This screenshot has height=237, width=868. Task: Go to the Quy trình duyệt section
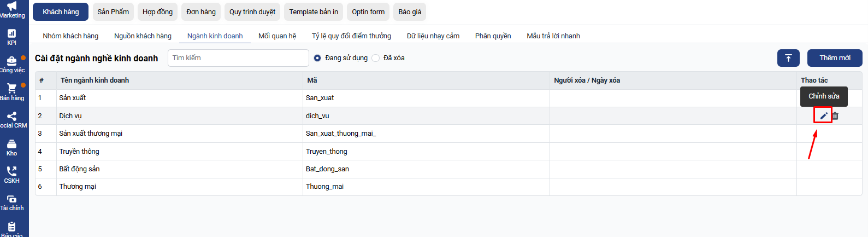click(252, 12)
